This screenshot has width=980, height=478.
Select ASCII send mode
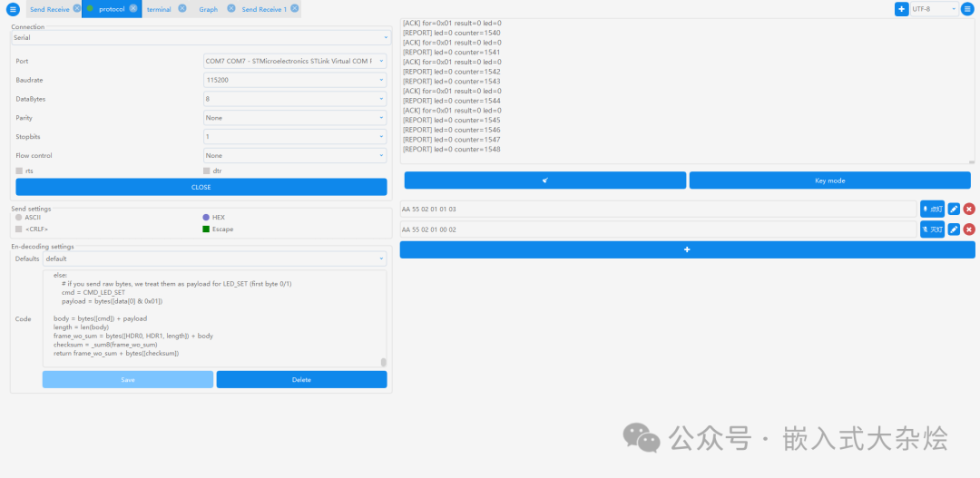(19, 218)
